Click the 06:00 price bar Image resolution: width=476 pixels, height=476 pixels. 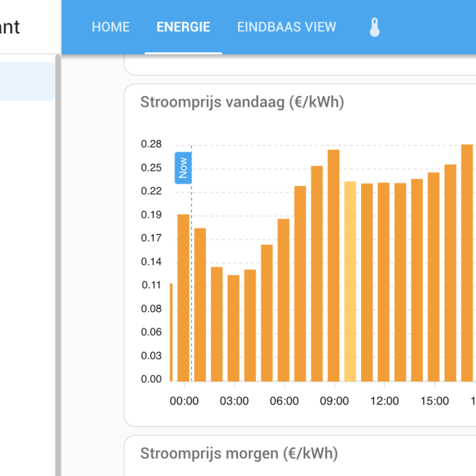tap(284, 300)
